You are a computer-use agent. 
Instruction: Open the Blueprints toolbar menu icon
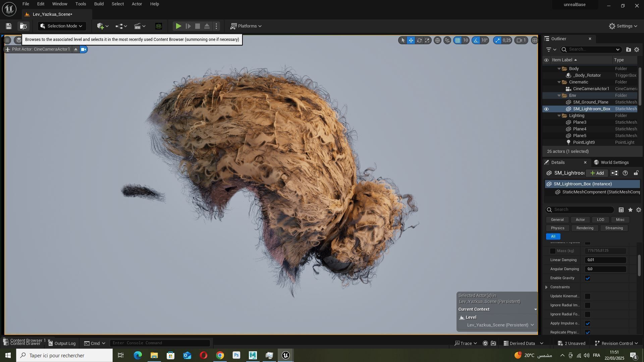pyautogui.click(x=121, y=26)
